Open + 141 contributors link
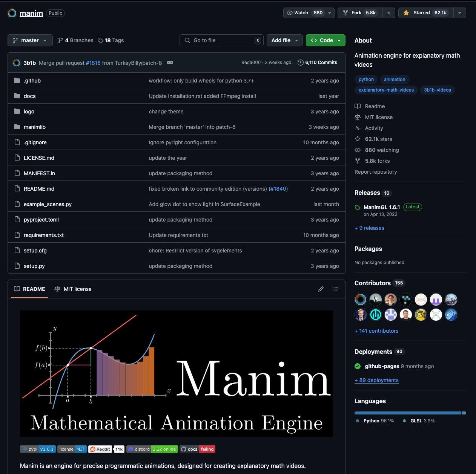The height and width of the screenshot is (474, 476). 376,331
